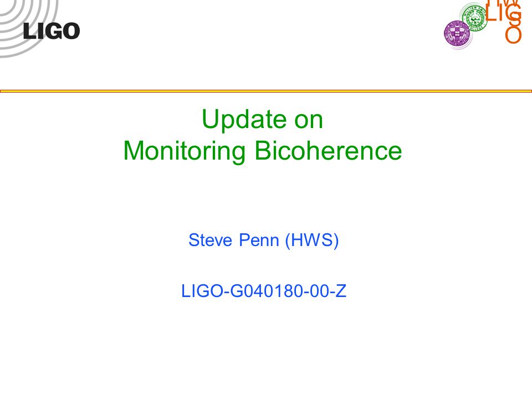Screen dimensions: 532x399
Task: Select the orange S overlapping G
Action: [x=515, y=19]
